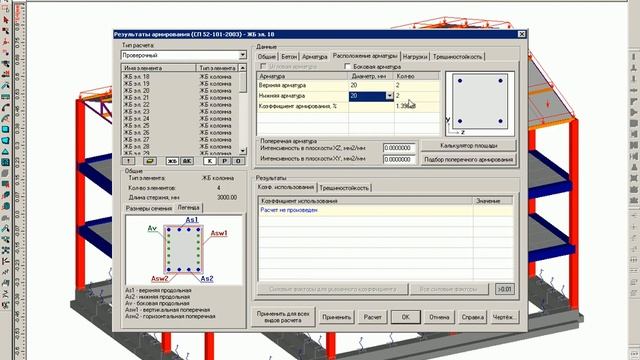
Task: Select list row ЖБ эл. 23
Action: tap(180, 111)
